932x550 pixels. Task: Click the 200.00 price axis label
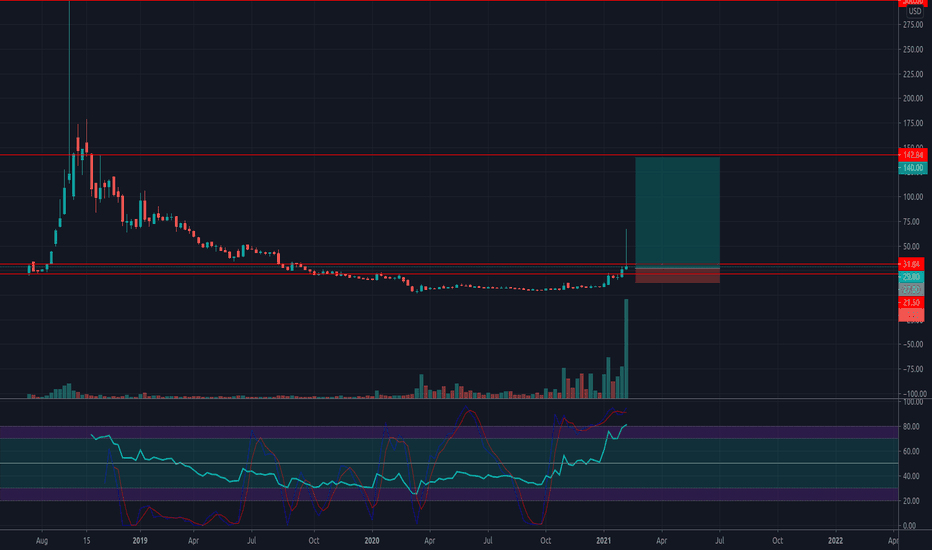913,99
